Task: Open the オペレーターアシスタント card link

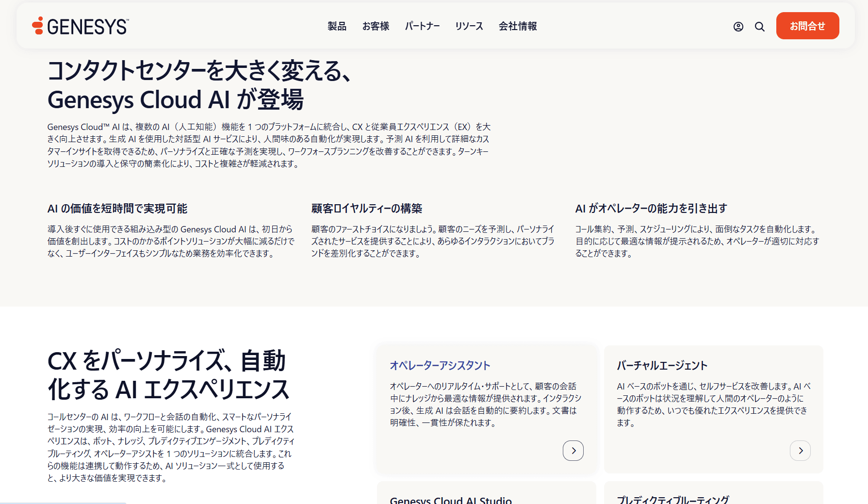Action: point(440,365)
